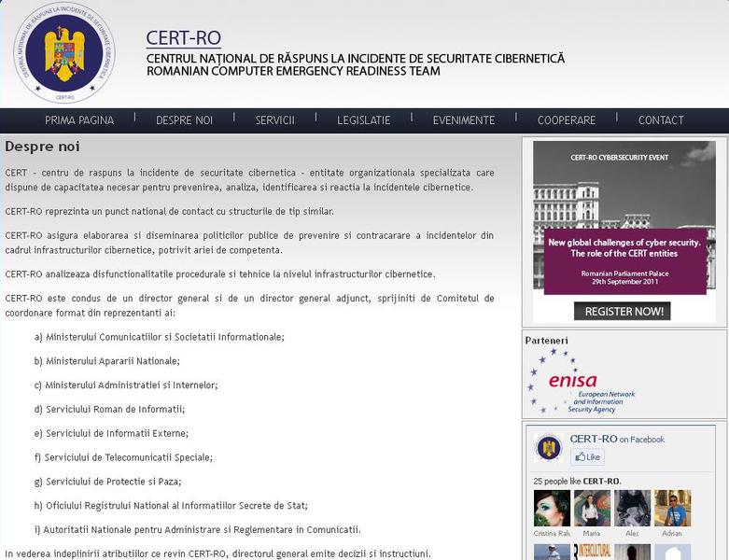Screen dimensions: 729x560
Task: Open the enisa partner logo
Action: tap(582, 381)
